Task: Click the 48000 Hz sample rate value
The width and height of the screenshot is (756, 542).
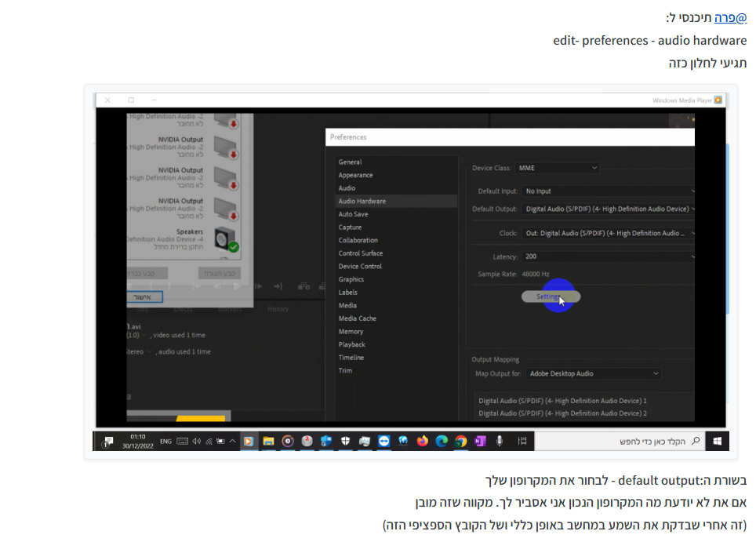Action: click(535, 274)
